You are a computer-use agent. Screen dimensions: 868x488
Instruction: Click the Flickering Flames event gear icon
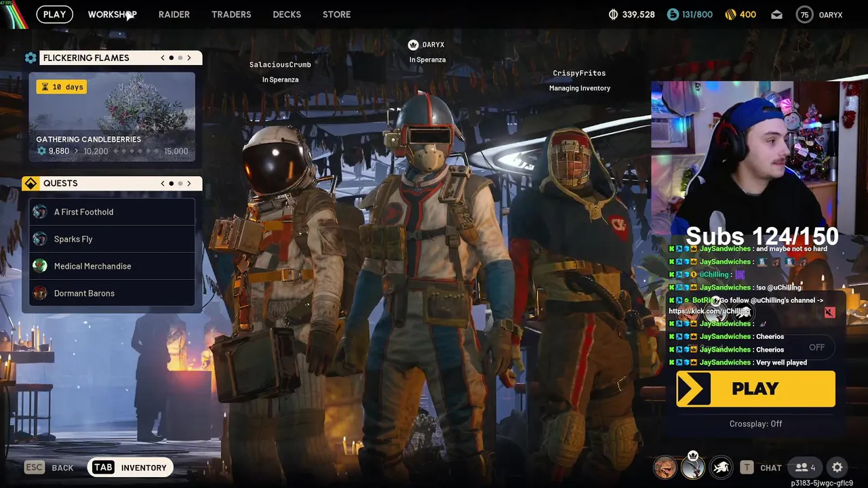coord(31,58)
